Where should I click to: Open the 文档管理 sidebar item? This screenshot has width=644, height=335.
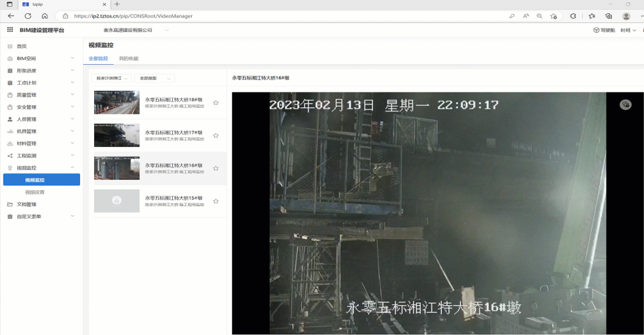point(26,204)
